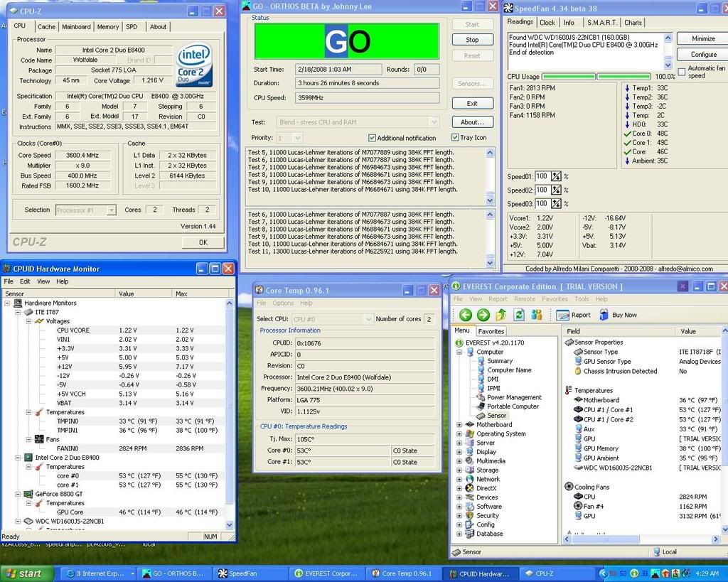The height and width of the screenshot is (582, 728).
Task: Click the Configure button in SpeedFan
Action: (703, 54)
